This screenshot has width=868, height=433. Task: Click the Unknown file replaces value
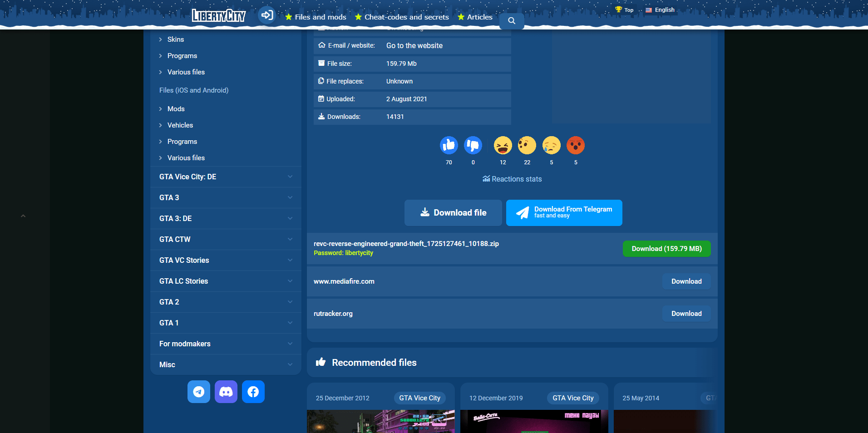tap(399, 81)
